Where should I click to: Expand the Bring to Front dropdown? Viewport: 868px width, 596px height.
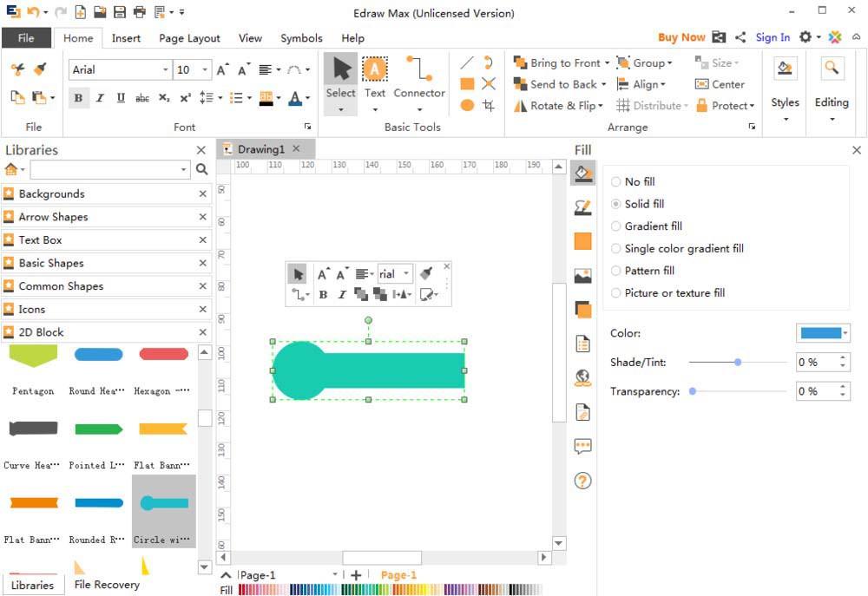(607, 63)
